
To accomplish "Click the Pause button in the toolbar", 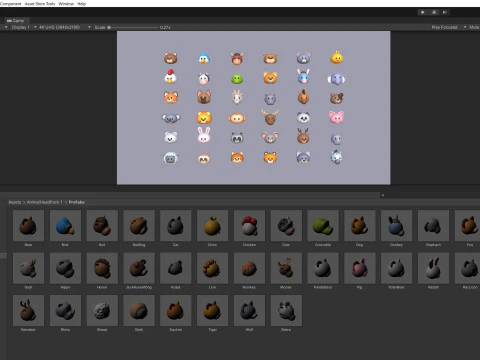I will (434, 12).
